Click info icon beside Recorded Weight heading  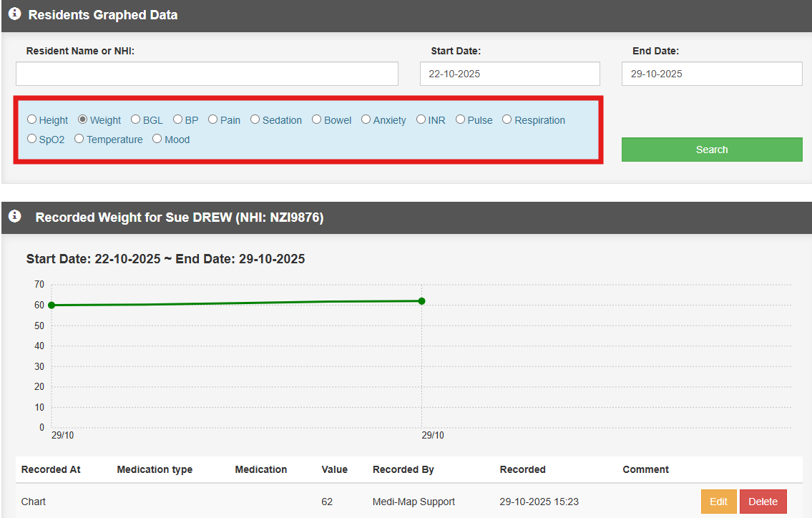pyautogui.click(x=14, y=216)
